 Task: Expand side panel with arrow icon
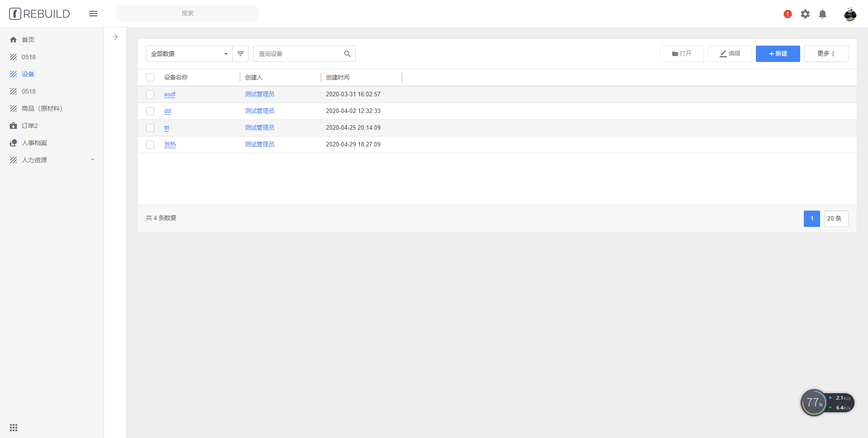[x=115, y=37]
